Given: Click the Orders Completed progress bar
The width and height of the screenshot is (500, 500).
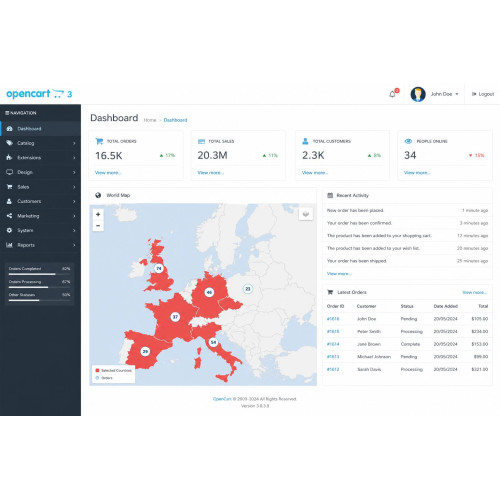Looking at the screenshot, I should tap(39, 274).
